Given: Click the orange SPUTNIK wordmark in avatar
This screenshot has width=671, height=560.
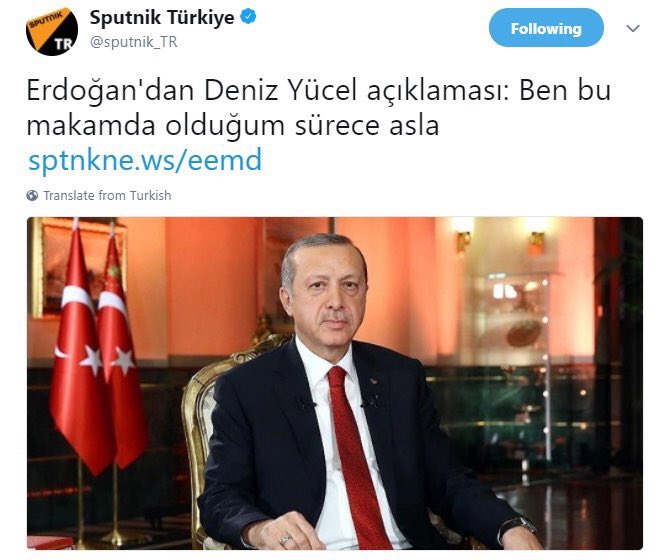Looking at the screenshot, I should pos(45,20).
